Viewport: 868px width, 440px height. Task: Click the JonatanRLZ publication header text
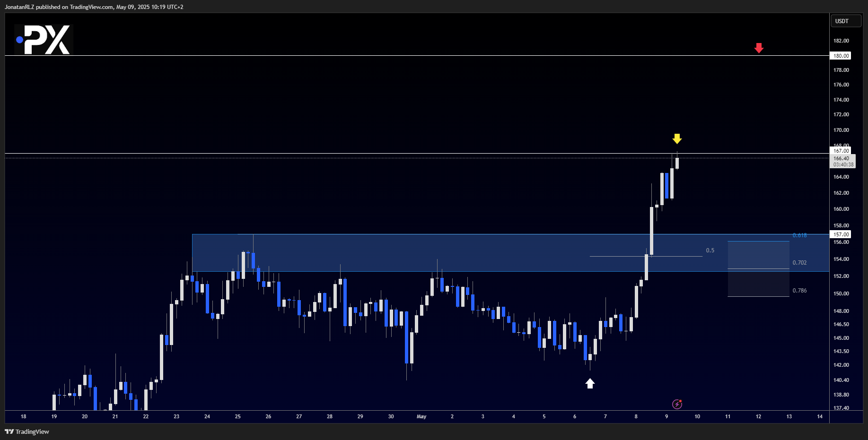(x=94, y=7)
